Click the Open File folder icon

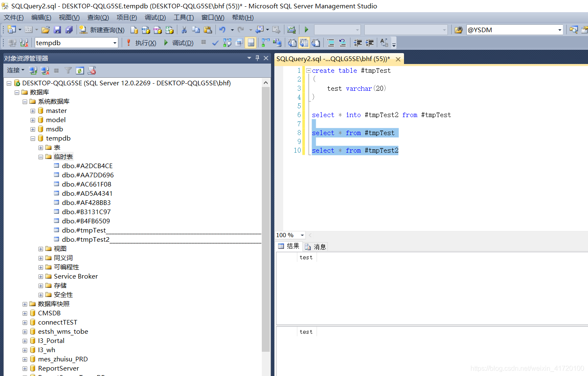pyautogui.click(x=46, y=30)
